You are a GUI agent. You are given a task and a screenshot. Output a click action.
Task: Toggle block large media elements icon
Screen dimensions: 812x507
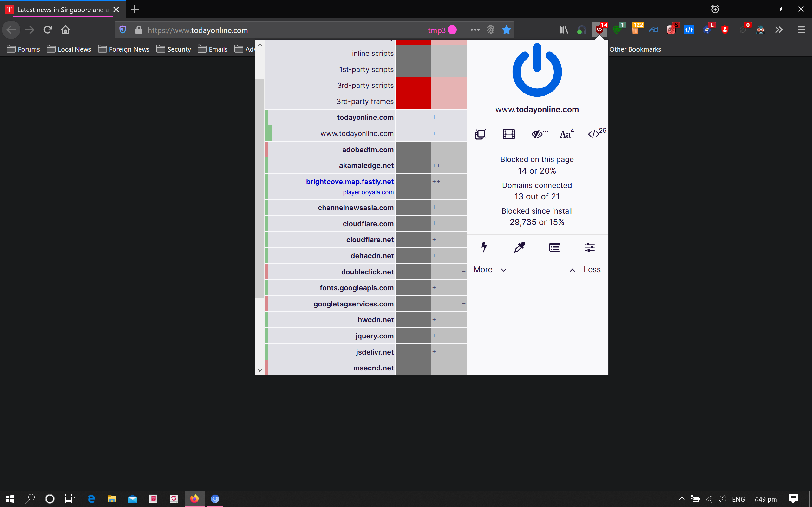(509, 134)
